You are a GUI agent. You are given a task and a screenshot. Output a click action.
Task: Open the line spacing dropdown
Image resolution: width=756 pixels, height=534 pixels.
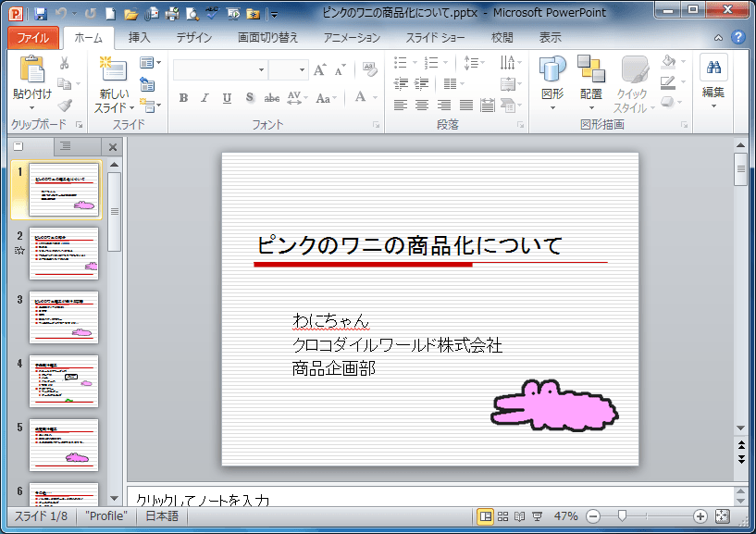tap(474, 63)
